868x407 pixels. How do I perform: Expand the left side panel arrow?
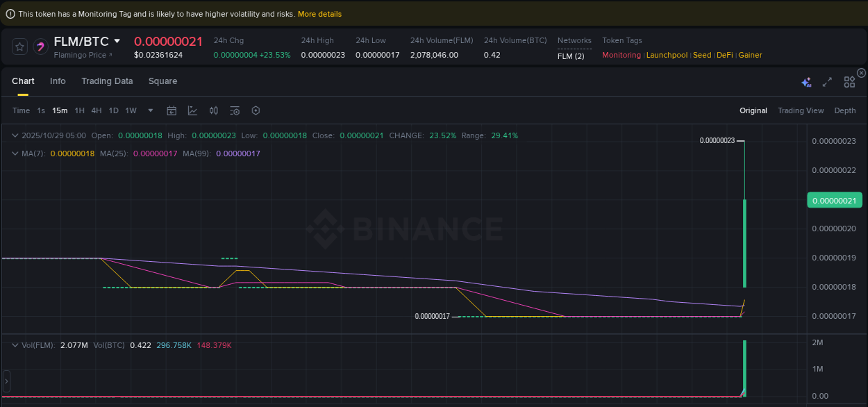6,381
